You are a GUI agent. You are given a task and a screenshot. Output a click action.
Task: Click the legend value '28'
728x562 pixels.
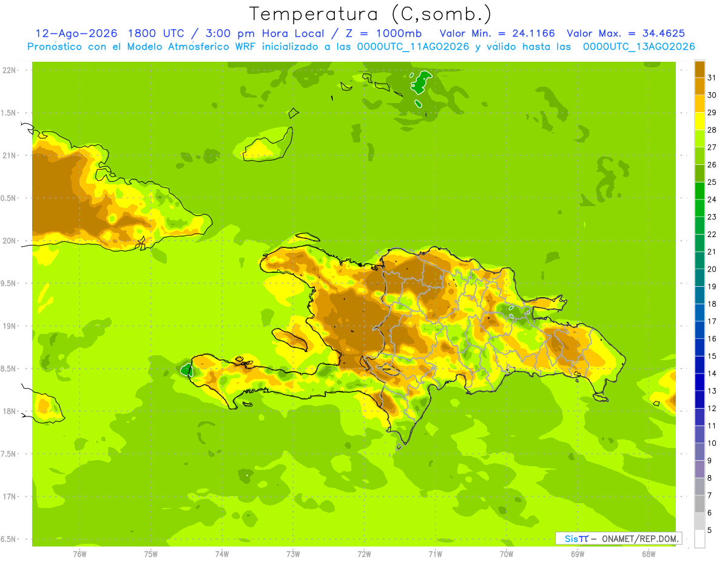712,130
